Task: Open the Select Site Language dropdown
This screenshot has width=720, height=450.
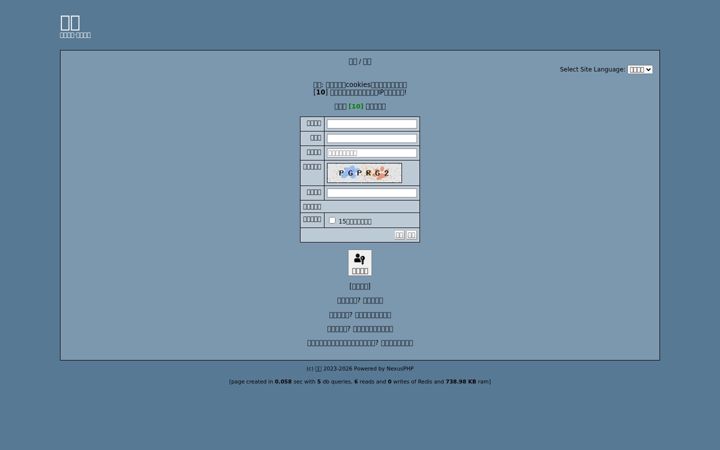Action: pos(640,69)
